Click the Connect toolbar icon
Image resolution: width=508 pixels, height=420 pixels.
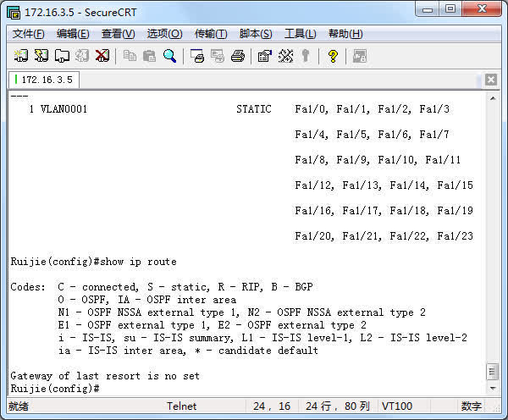[21, 56]
